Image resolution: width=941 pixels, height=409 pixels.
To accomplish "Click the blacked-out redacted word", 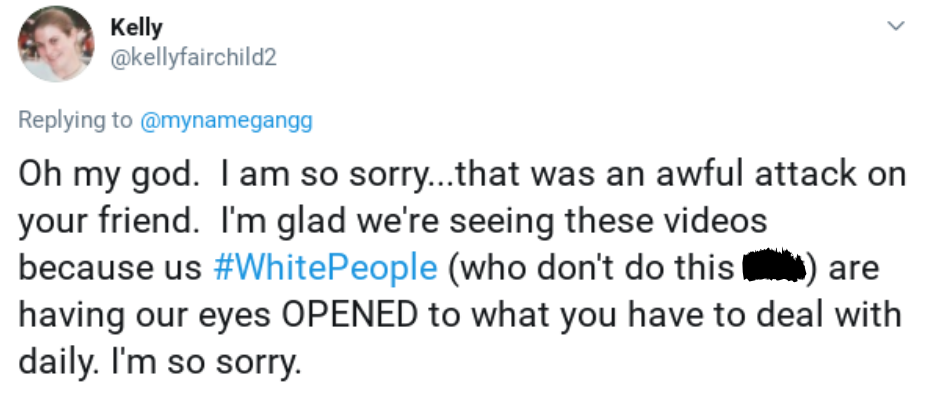I will 775,267.
